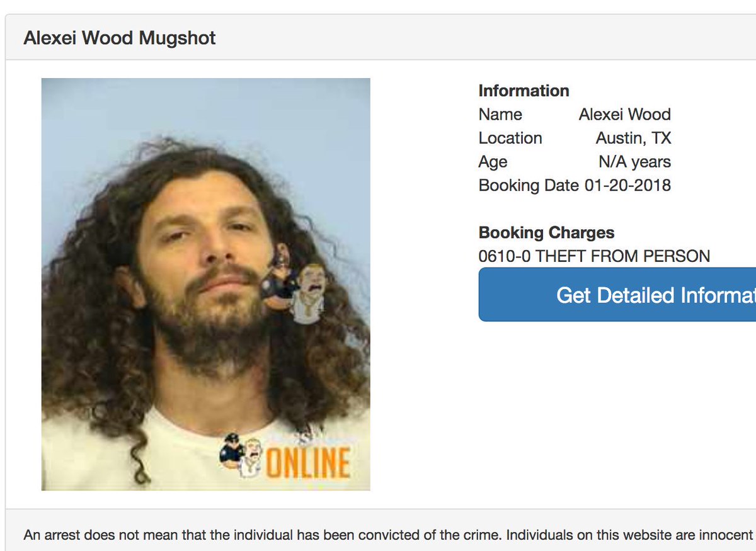This screenshot has height=551, width=756.
Task: Click the Austin, TX location value
Action: (634, 138)
